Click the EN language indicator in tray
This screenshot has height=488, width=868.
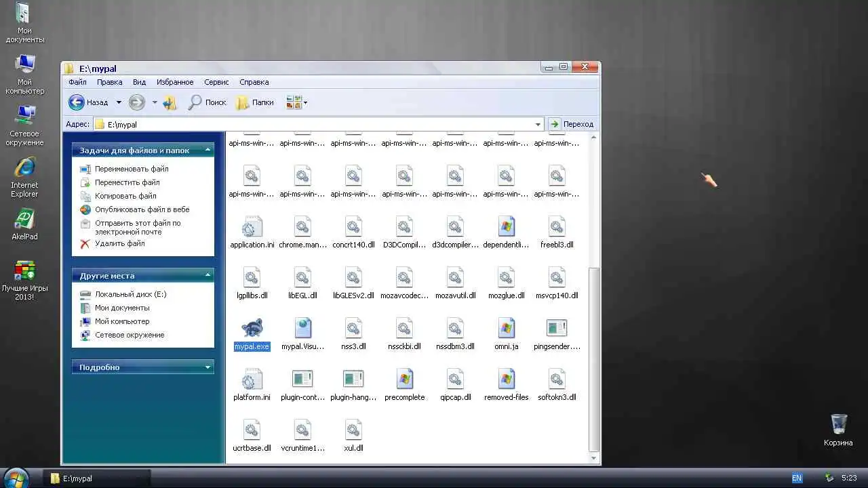tap(796, 478)
